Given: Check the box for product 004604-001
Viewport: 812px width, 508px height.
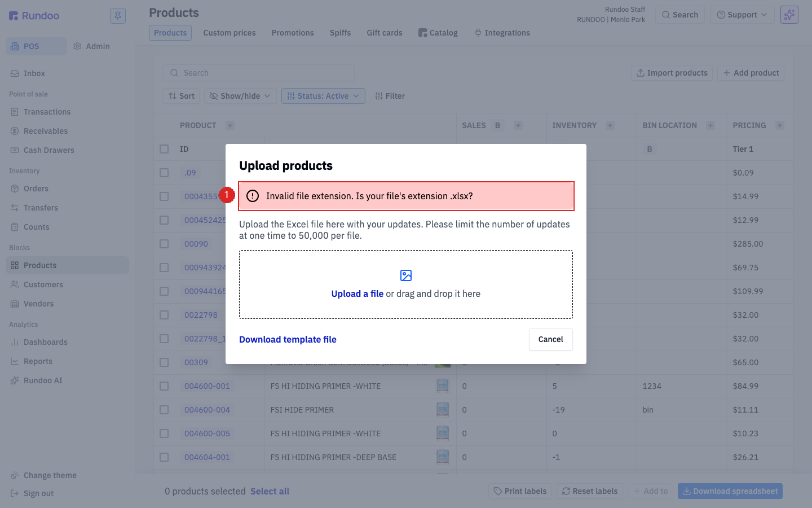Looking at the screenshot, I should coord(164,457).
